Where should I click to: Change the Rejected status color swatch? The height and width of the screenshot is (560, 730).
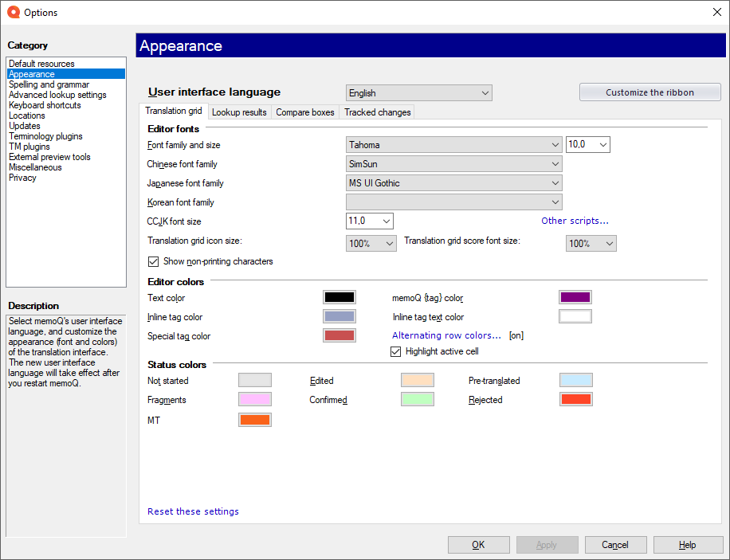tap(576, 399)
